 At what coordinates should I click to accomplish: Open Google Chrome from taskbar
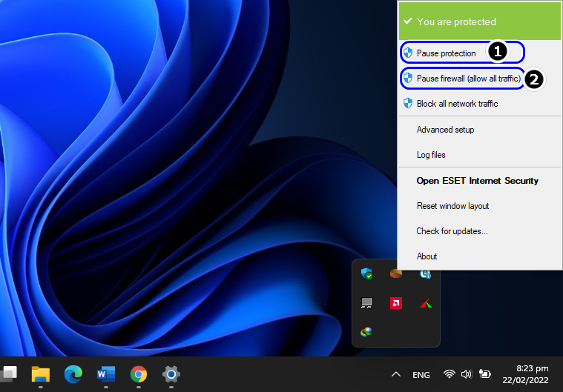pos(139,374)
